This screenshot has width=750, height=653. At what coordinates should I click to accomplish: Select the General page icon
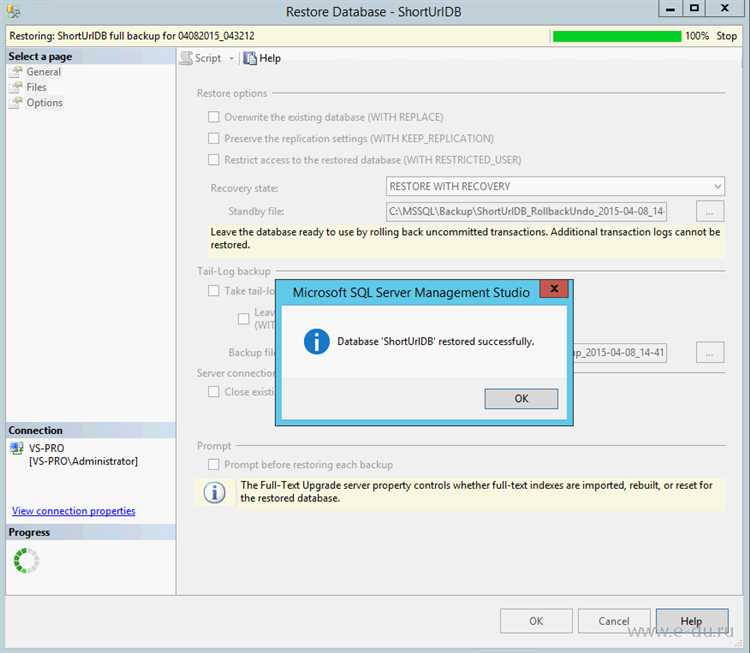16,72
